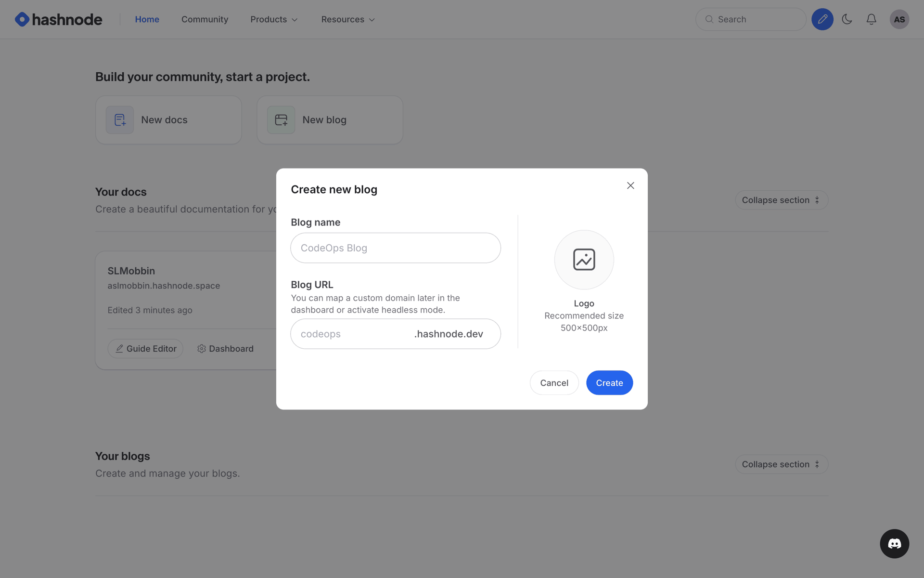Collapse the Your blogs section

pos(781,464)
